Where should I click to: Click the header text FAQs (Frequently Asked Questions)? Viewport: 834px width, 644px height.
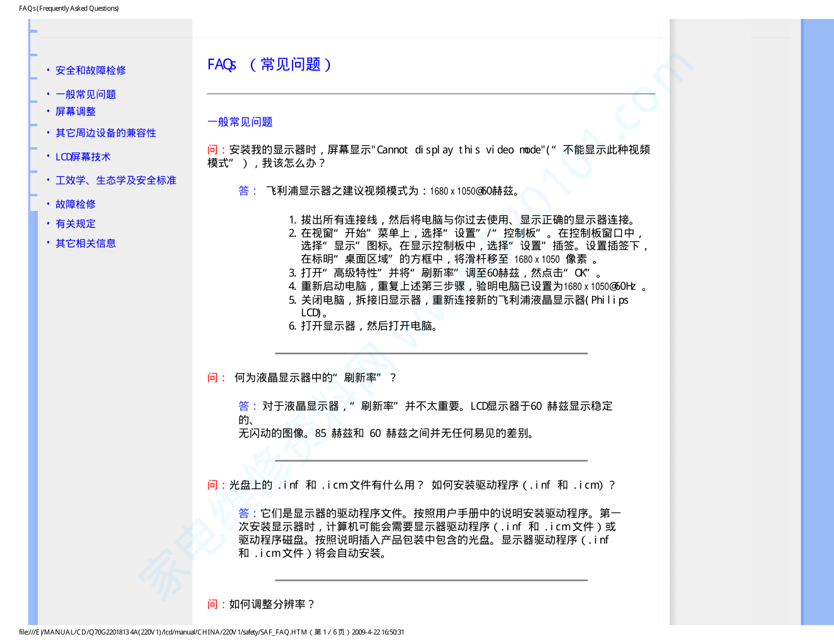point(69,8)
